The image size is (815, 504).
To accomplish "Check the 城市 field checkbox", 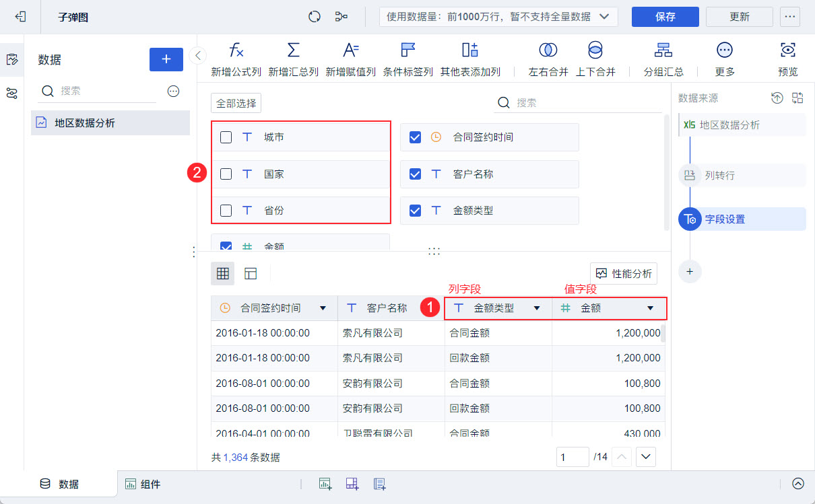I will [226, 137].
